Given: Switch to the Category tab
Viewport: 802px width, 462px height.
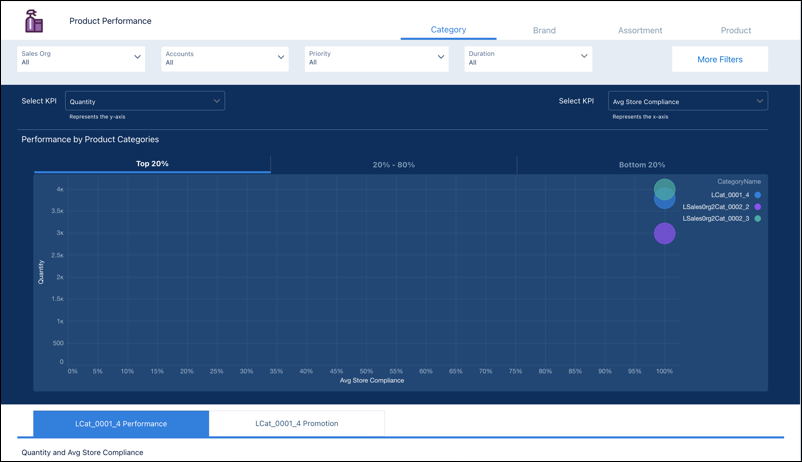Looking at the screenshot, I should (x=448, y=30).
